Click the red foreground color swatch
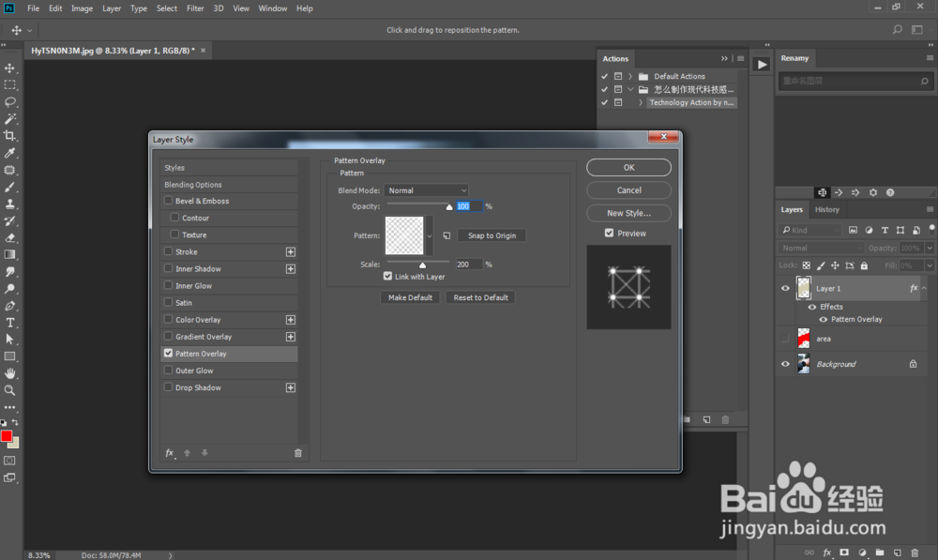 point(7,436)
